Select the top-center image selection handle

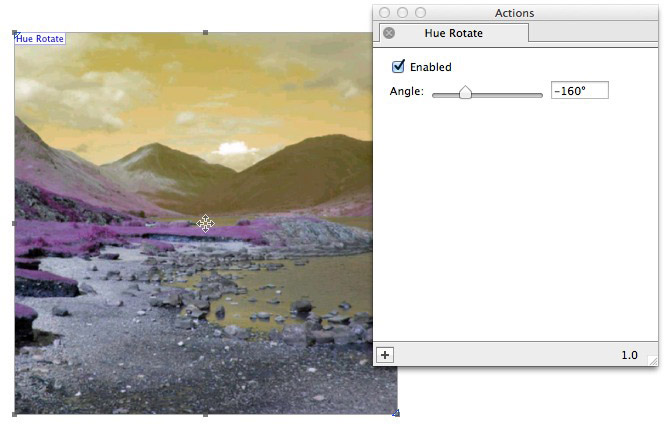[205, 33]
